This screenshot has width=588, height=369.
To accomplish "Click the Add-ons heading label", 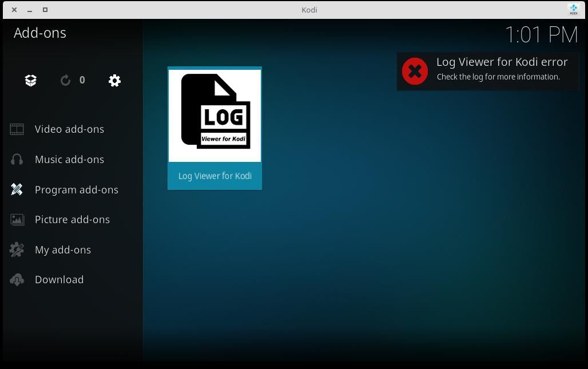I will pos(40,33).
